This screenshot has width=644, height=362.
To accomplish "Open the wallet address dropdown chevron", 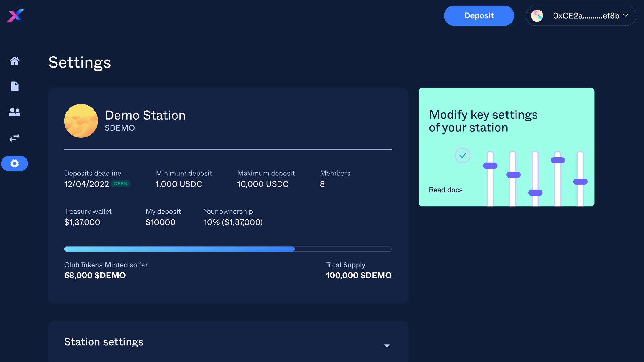I will [x=626, y=15].
